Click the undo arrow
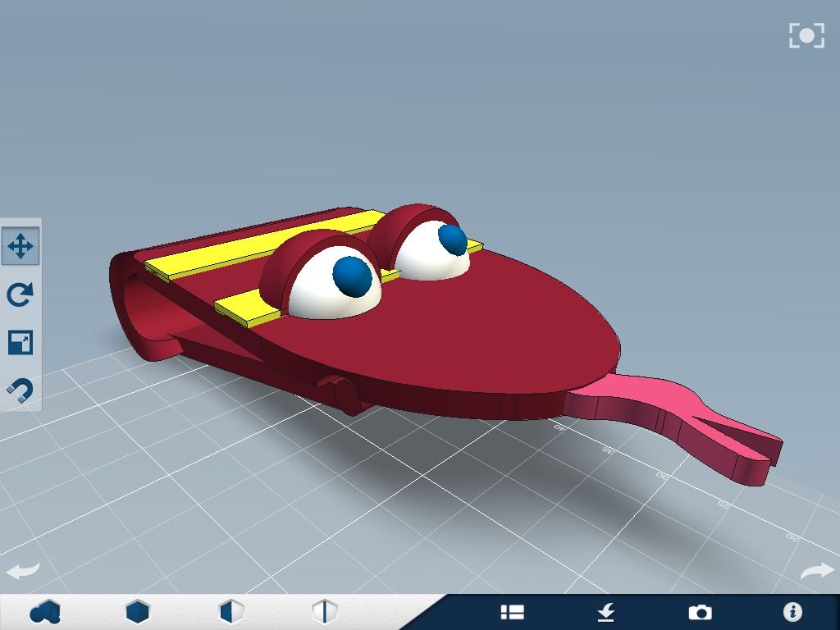This screenshot has width=840, height=630. [23, 571]
